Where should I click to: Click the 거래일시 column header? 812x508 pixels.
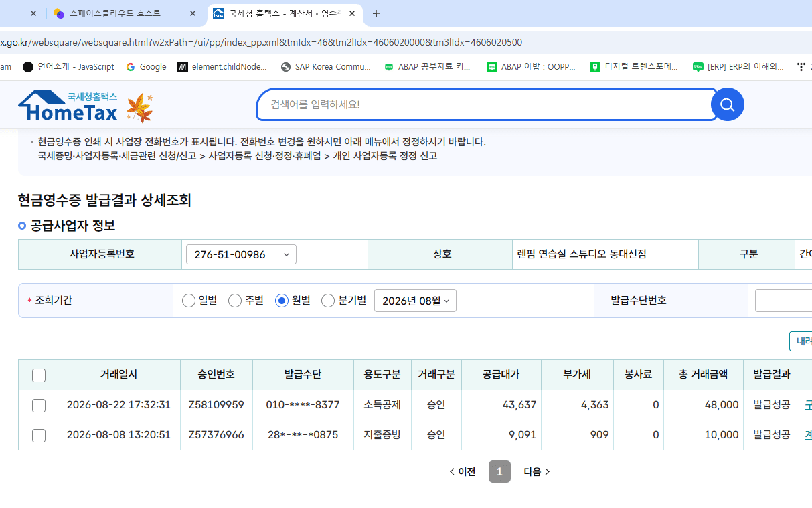coord(118,375)
